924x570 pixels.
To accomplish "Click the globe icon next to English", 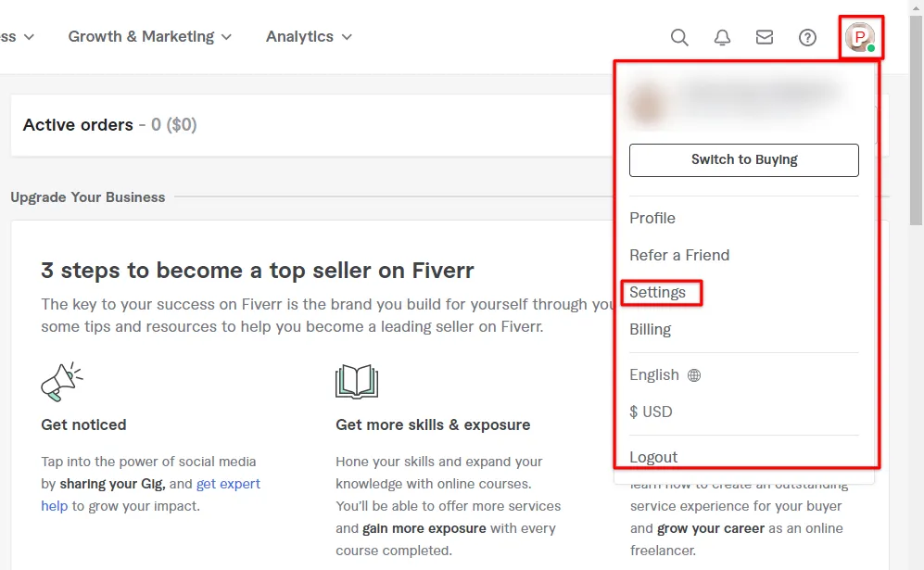I will pos(694,374).
